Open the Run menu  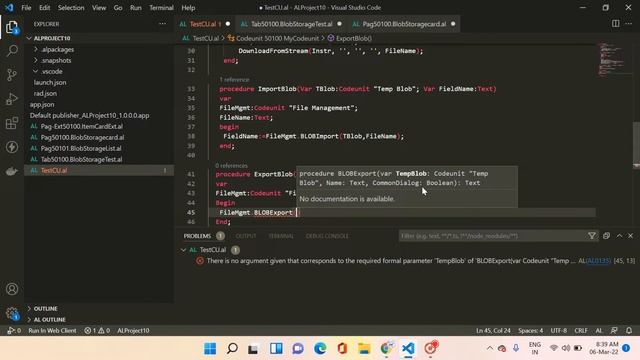tap(136, 7)
